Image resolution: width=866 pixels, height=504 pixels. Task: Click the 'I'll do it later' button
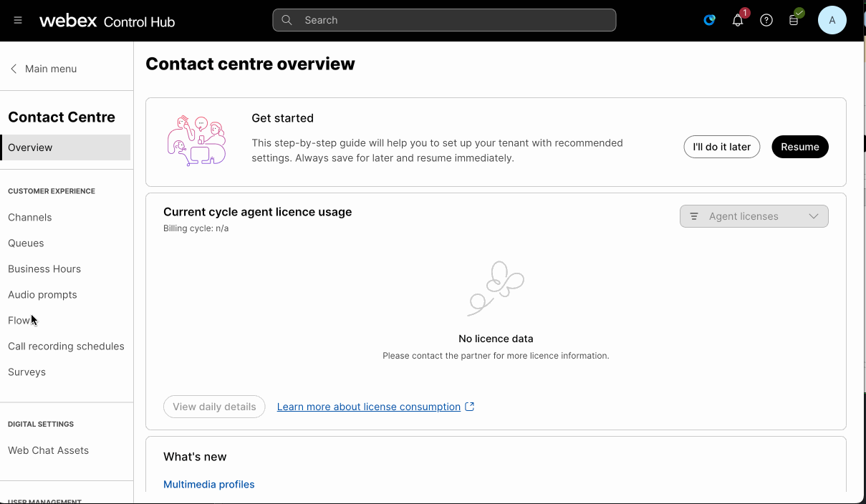[x=721, y=146]
